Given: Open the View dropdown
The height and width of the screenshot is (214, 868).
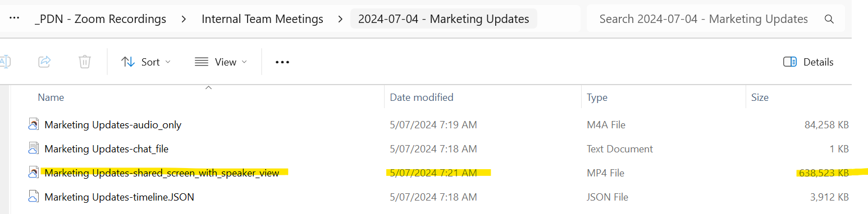Looking at the screenshot, I should [221, 62].
